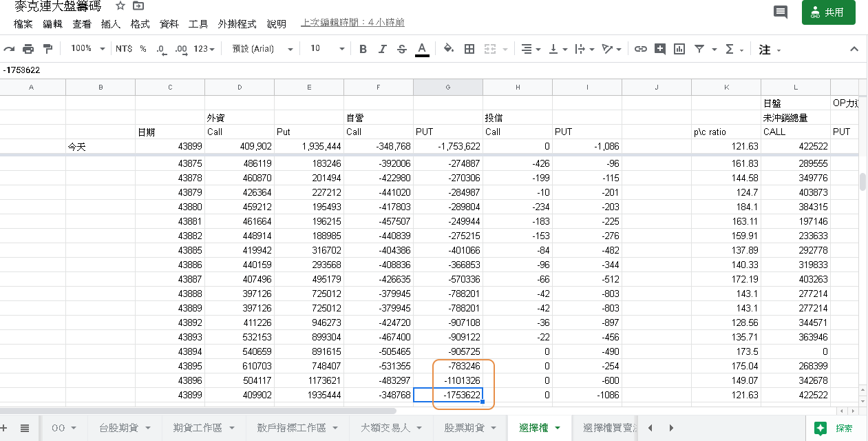Click the borders icon

tap(469, 49)
